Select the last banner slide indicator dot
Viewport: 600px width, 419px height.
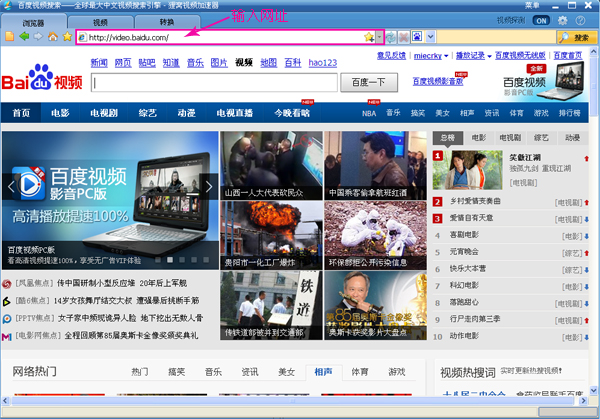click(206, 260)
